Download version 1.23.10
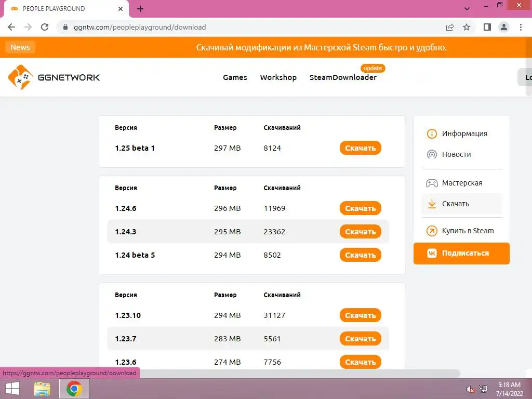The image size is (532, 399). tap(361, 315)
